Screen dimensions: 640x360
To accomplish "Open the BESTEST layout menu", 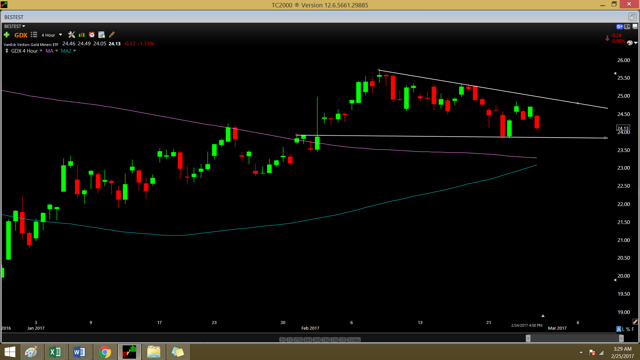I will [15, 26].
